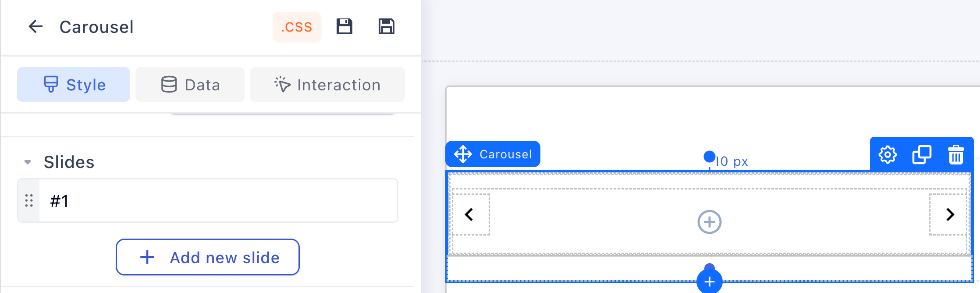Viewport: 980px width, 293px height.
Task: Open the Data tab
Action: [x=190, y=85]
